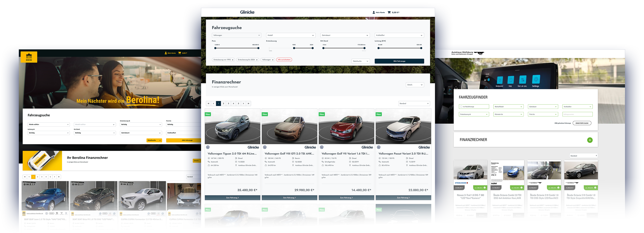Image resolution: width=644 pixels, height=233 pixels.
Task: Go to last page on Berolina pagination
Action: (x=59, y=177)
